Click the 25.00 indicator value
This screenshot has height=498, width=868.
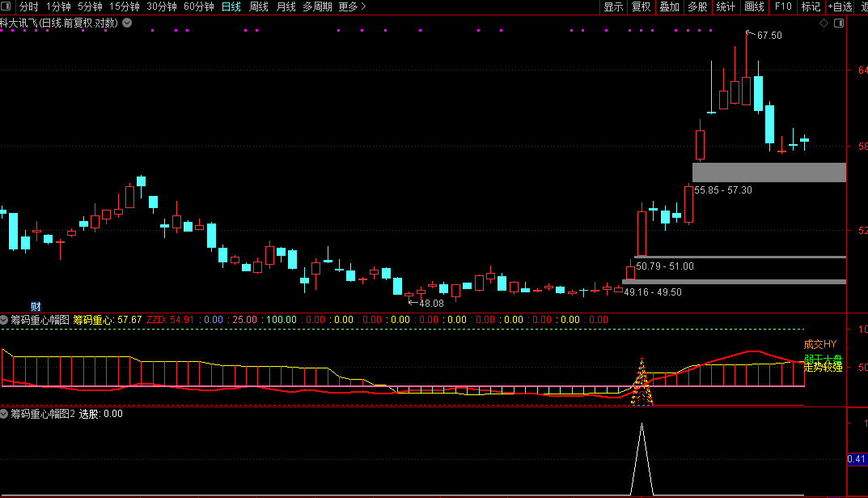coord(244,320)
